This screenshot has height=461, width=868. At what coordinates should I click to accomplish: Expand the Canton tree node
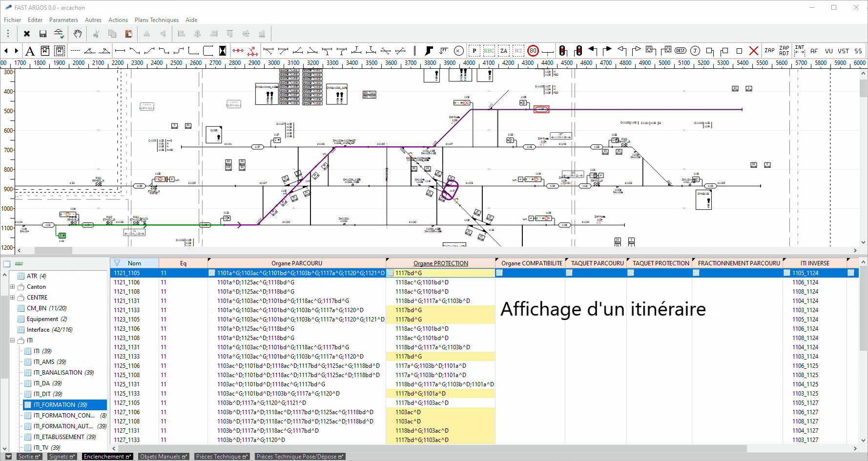(x=13, y=287)
